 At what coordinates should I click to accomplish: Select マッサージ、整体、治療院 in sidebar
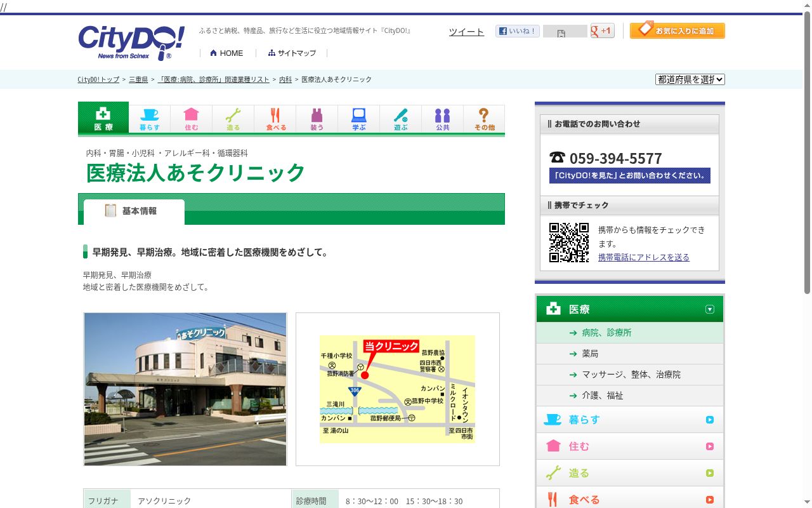tap(630, 375)
